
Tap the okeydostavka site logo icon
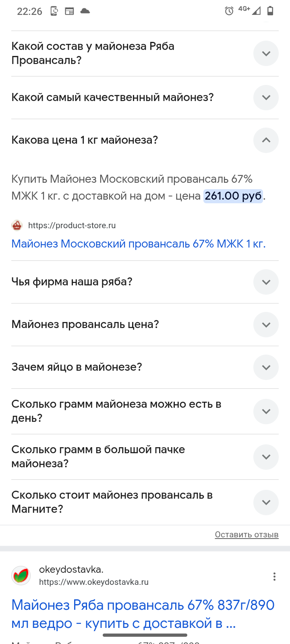[21, 576]
